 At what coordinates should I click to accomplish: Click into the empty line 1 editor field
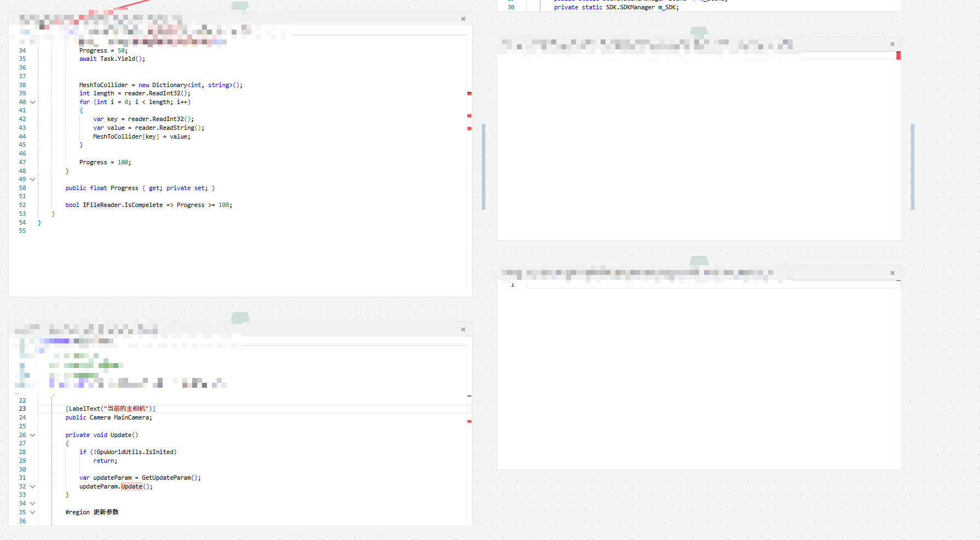(712, 285)
